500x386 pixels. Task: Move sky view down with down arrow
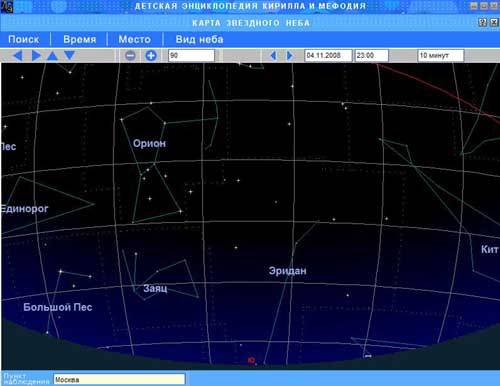(x=69, y=55)
